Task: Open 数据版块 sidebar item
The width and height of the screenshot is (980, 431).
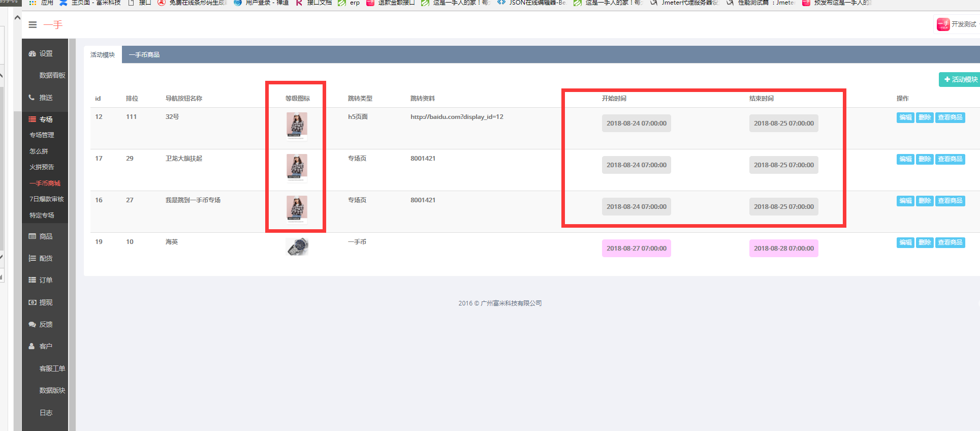Action: pos(52,390)
